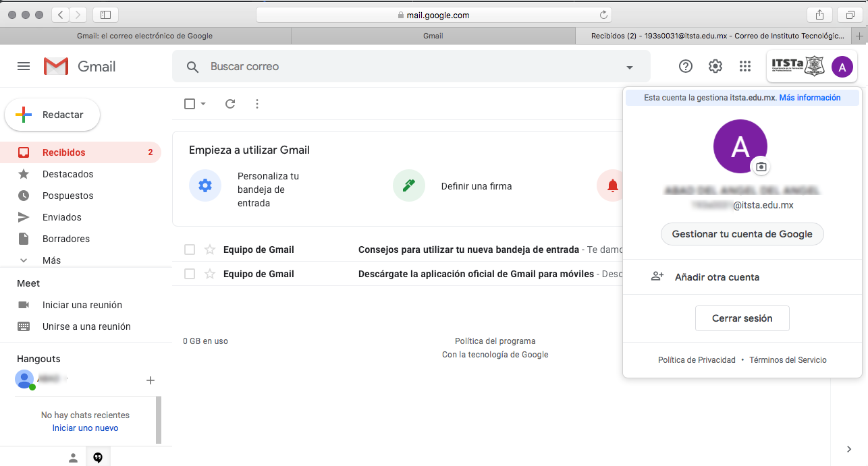Star the 'Descárgate la aplicación' email
This screenshot has height=466, width=868.
210,274
